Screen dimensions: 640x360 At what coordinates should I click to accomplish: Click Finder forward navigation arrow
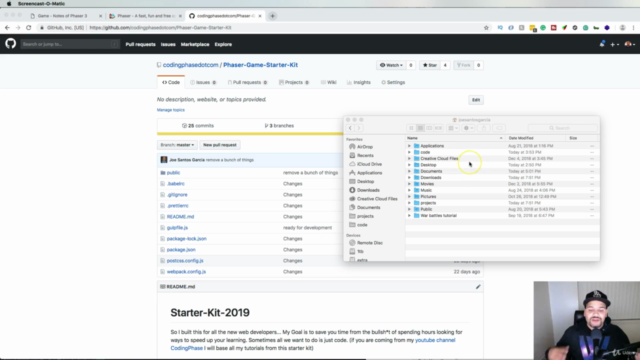tap(359, 128)
